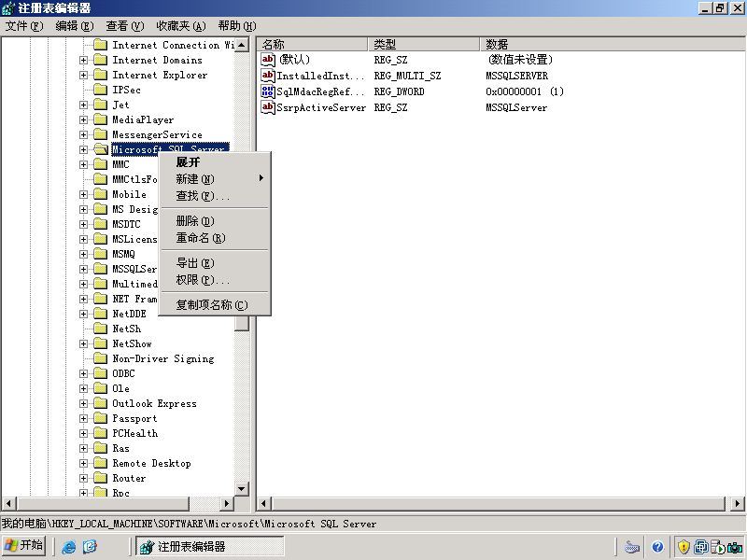Click the values pane scroll left arrow
The height and width of the screenshot is (560, 747).
(x=264, y=503)
